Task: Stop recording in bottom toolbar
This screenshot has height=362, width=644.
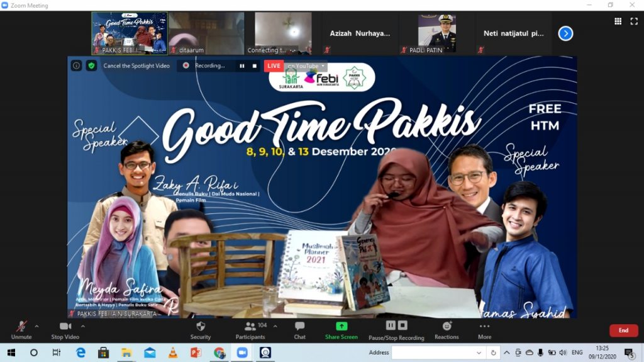Action: [x=402, y=325]
